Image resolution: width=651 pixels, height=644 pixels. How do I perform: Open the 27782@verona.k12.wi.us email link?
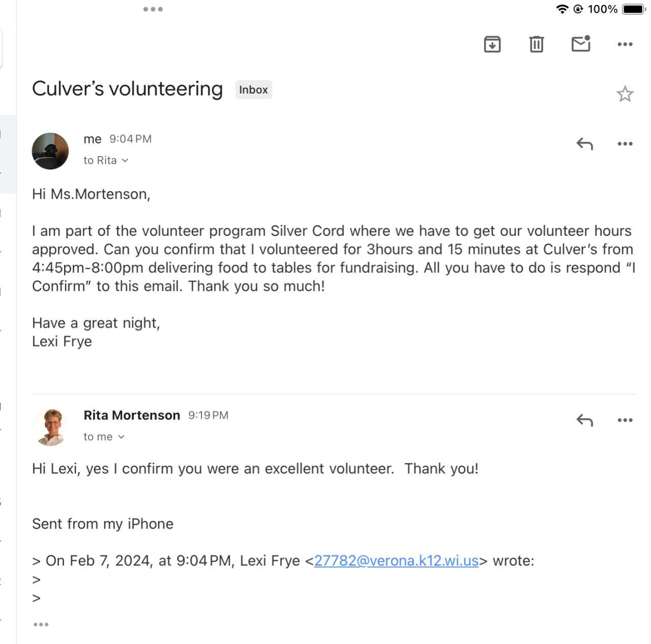(396, 561)
